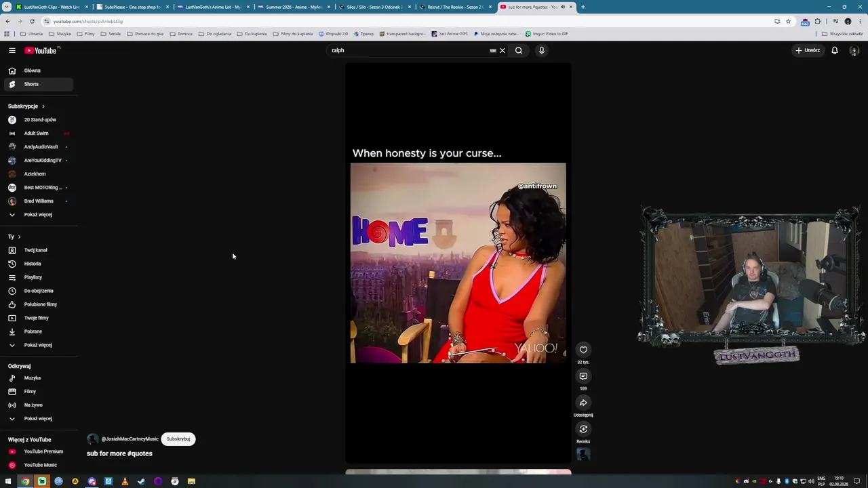Click the Utwórz create button
Viewport: 868px width, 488px height.
[808, 50]
